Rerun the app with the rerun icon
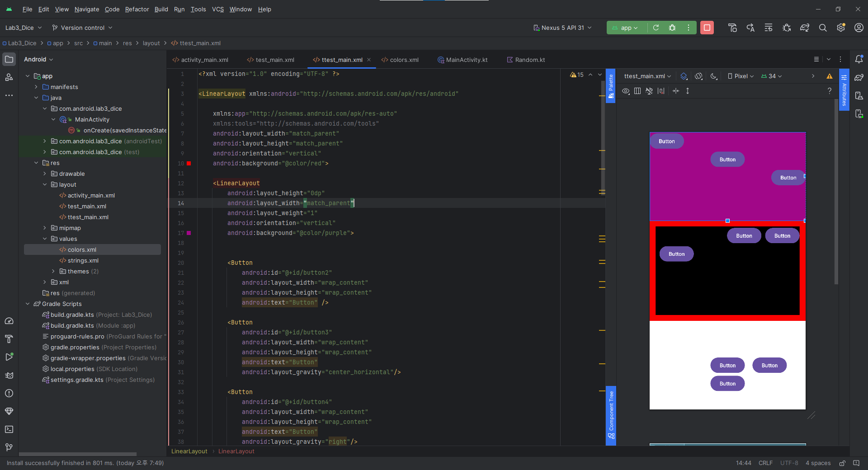Viewport: 868px width, 470px height. (x=656, y=28)
